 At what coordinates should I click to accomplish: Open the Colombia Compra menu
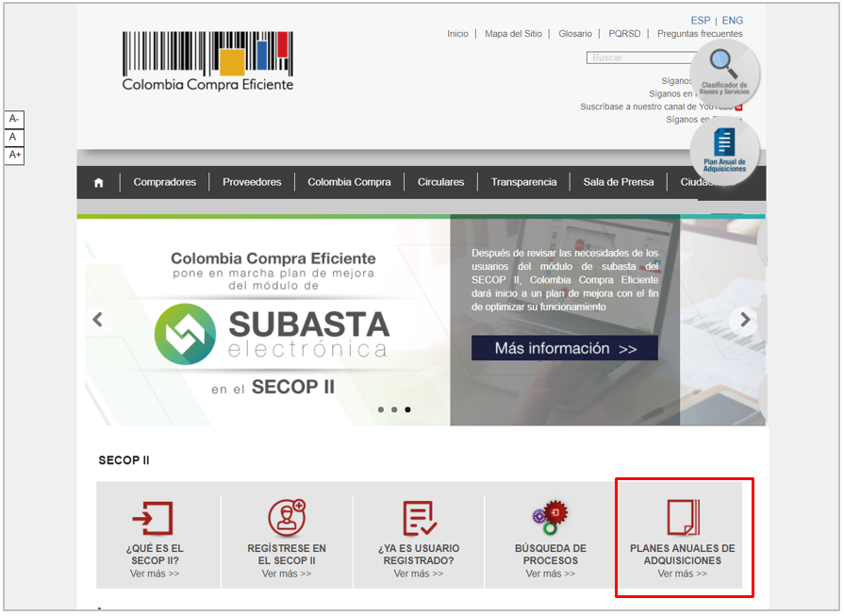349,182
